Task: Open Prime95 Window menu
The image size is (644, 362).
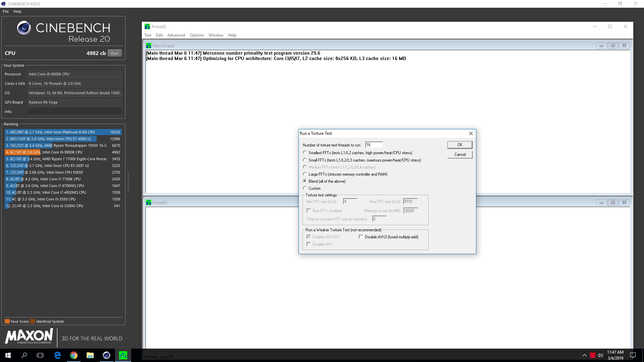Action: (216, 35)
